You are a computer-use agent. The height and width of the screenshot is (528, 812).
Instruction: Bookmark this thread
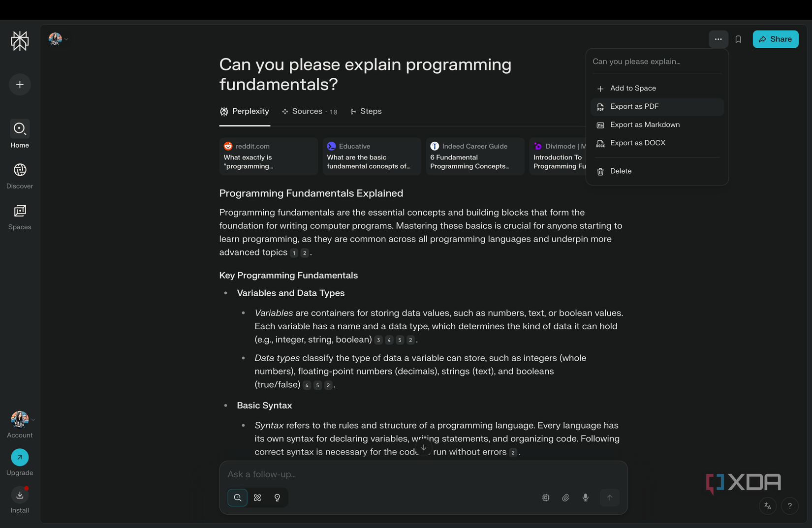coord(738,39)
